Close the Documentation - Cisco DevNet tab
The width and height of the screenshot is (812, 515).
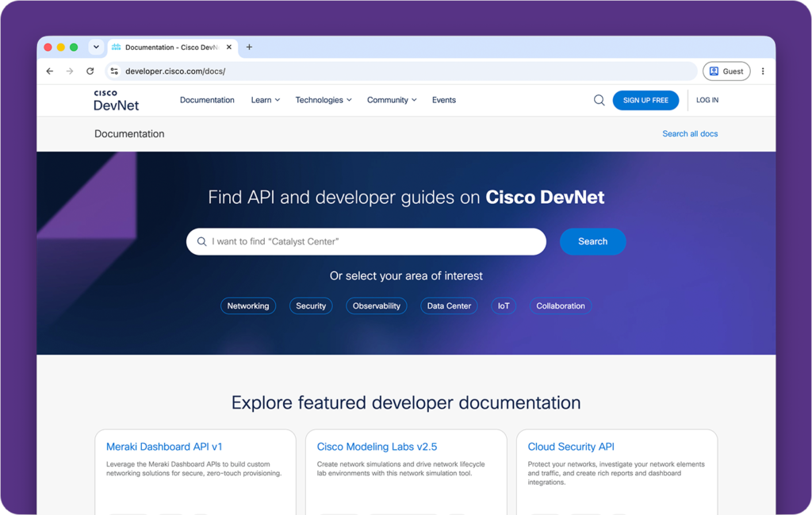[229, 47]
